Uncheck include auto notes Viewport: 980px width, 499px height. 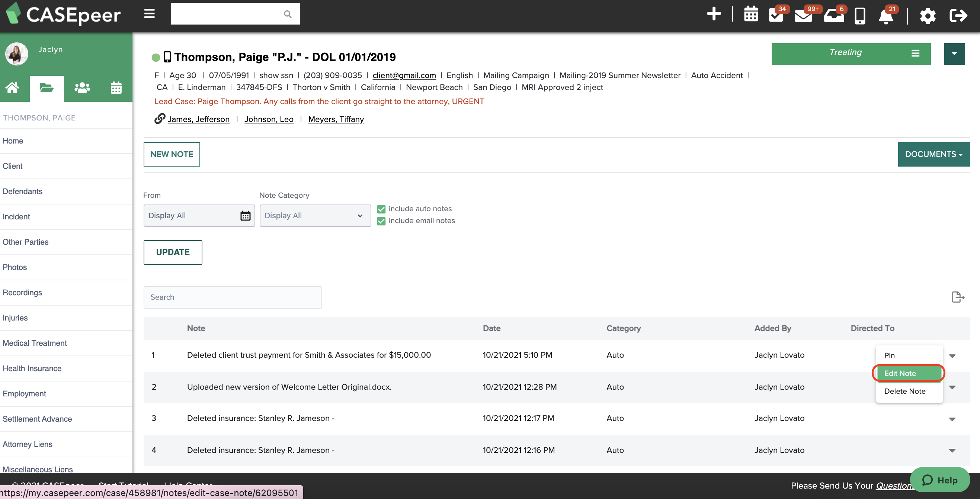coord(381,209)
